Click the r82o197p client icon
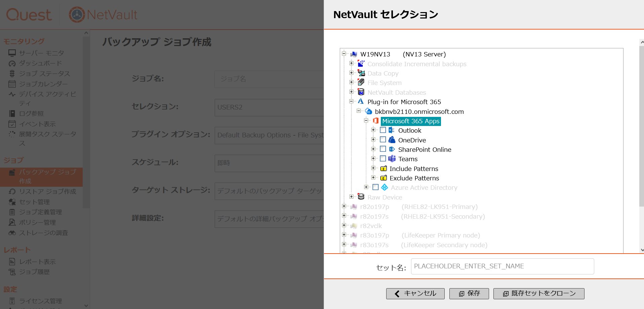644x309 pixels. pos(354,207)
